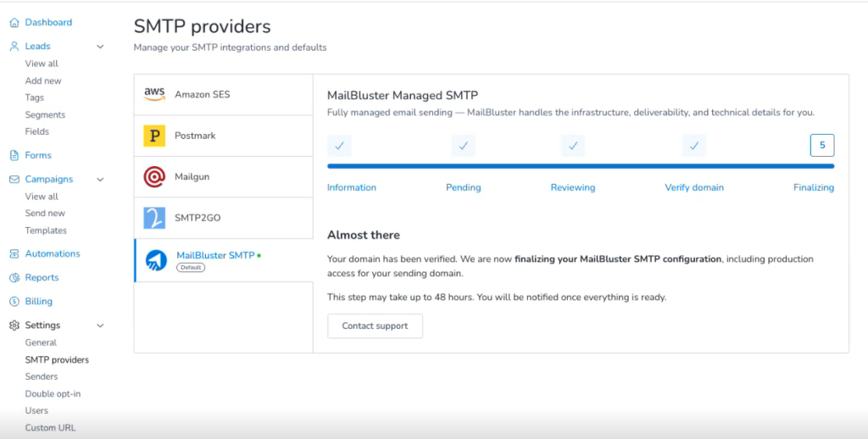
Task: Click the Campaigns envelope icon
Action: pos(14,180)
